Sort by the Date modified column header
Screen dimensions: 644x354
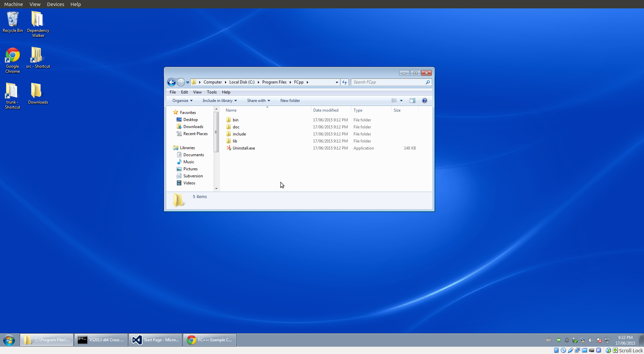[x=326, y=110]
